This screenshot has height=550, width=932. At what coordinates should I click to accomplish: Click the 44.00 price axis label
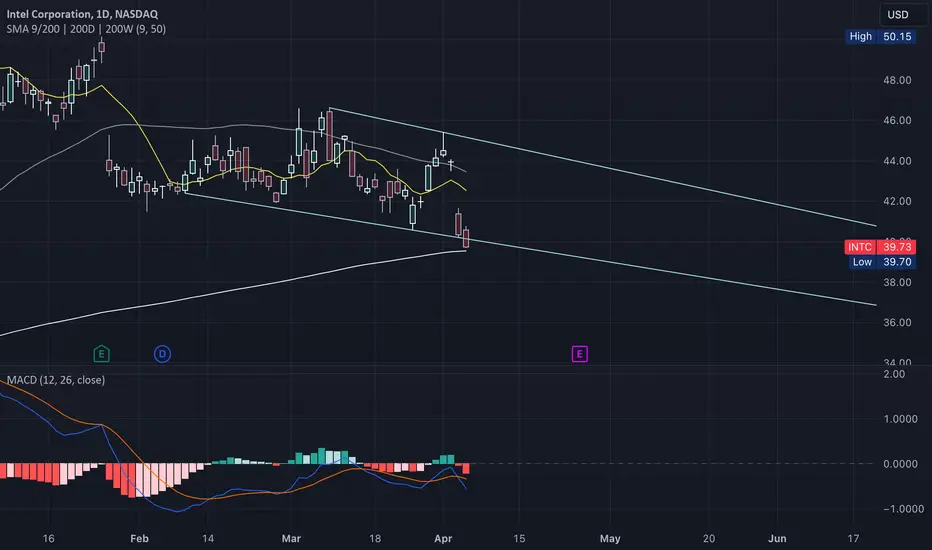[x=897, y=161]
